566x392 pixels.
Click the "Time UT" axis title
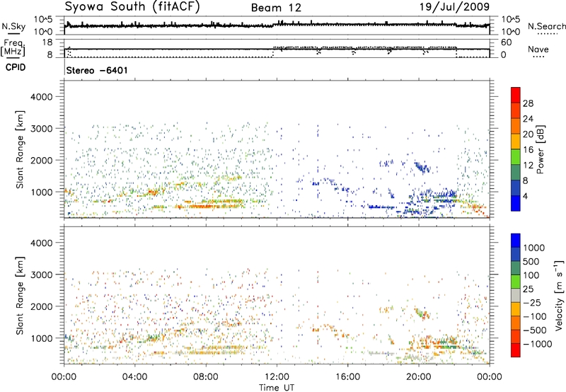coord(277,388)
